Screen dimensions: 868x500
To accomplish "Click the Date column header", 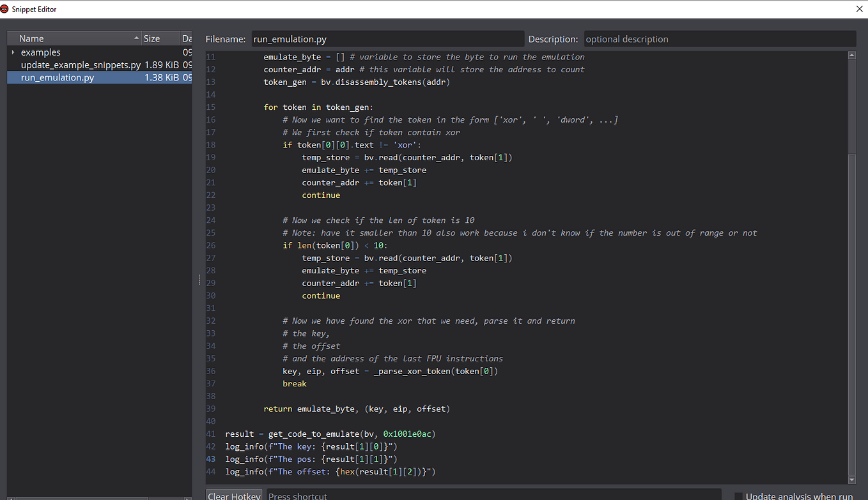I will pos(187,38).
